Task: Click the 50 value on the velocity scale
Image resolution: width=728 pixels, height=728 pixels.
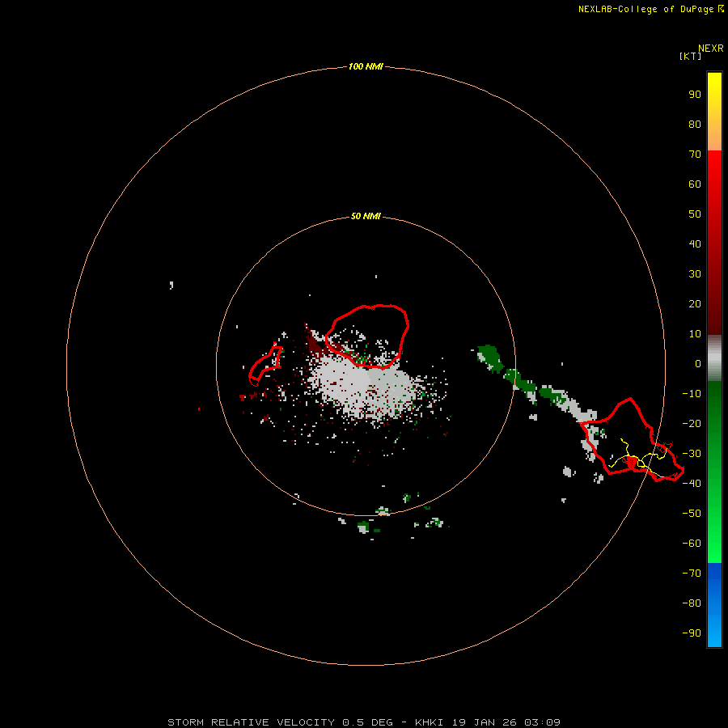Action: (695, 214)
